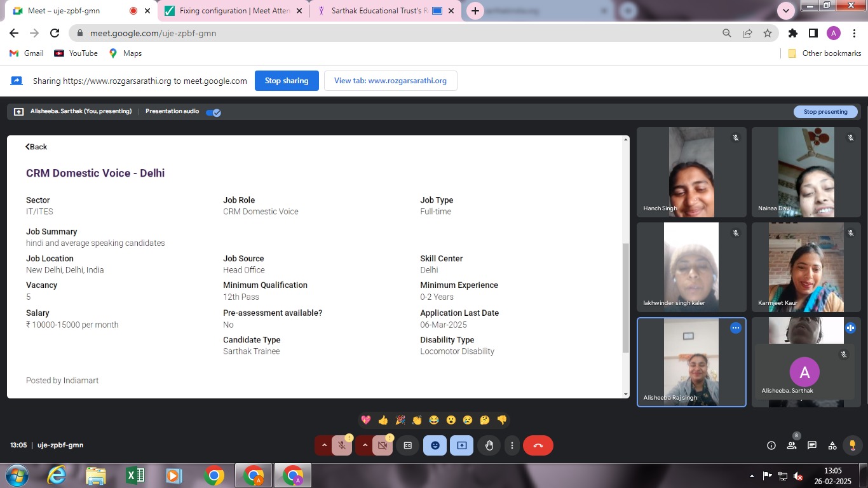Toggle the browser side panel icon

coord(813,33)
